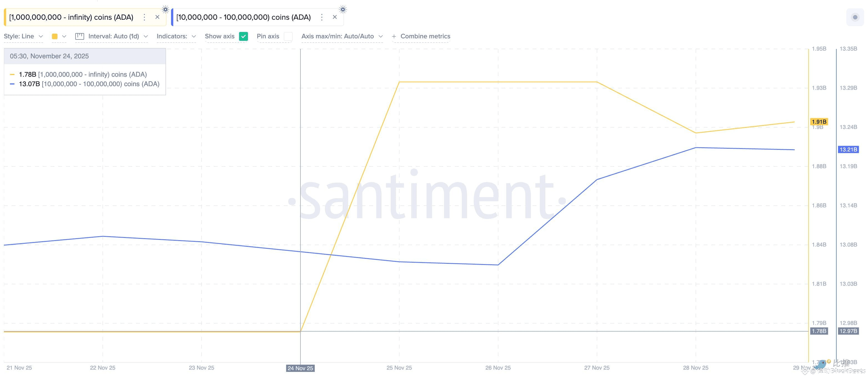Click Cardano logo above yellow metric tab

pos(165,9)
